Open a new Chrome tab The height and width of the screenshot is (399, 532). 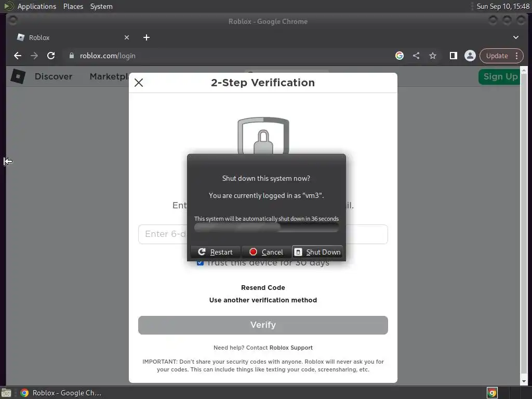[147, 37]
